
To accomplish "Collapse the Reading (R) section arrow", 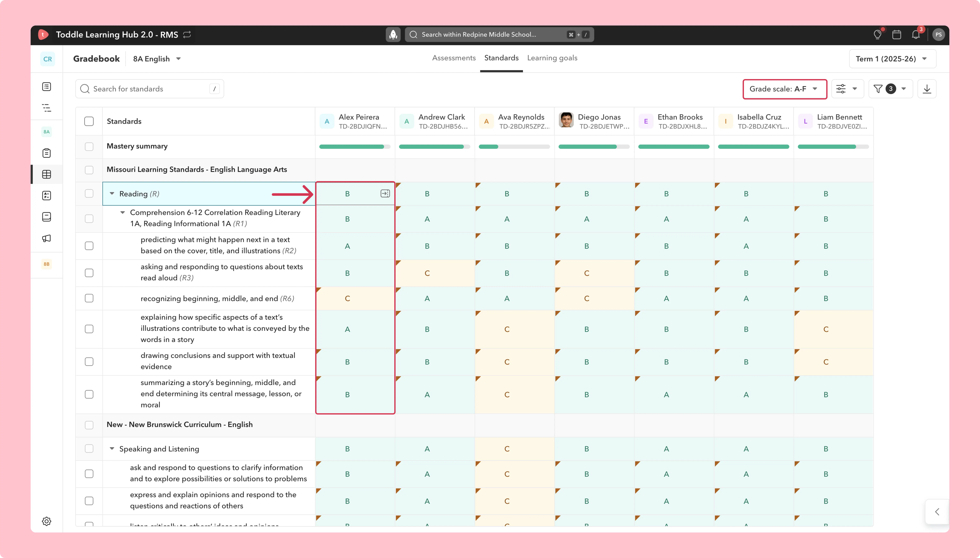I will (x=112, y=194).
